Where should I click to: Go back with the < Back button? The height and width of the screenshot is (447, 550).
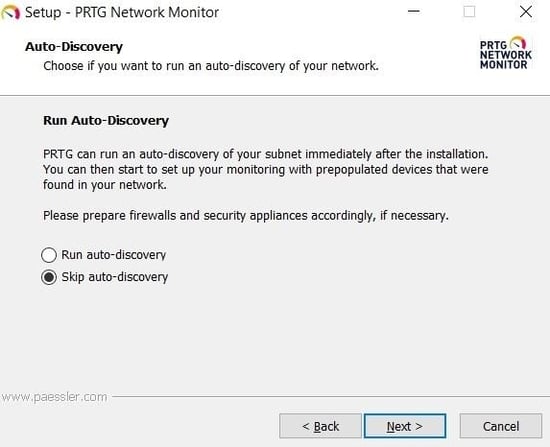pos(320,426)
